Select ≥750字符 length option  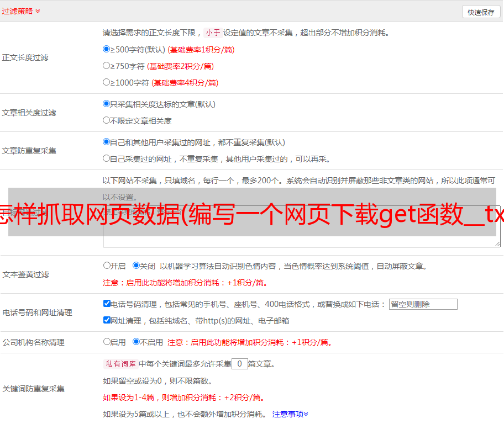tap(107, 66)
